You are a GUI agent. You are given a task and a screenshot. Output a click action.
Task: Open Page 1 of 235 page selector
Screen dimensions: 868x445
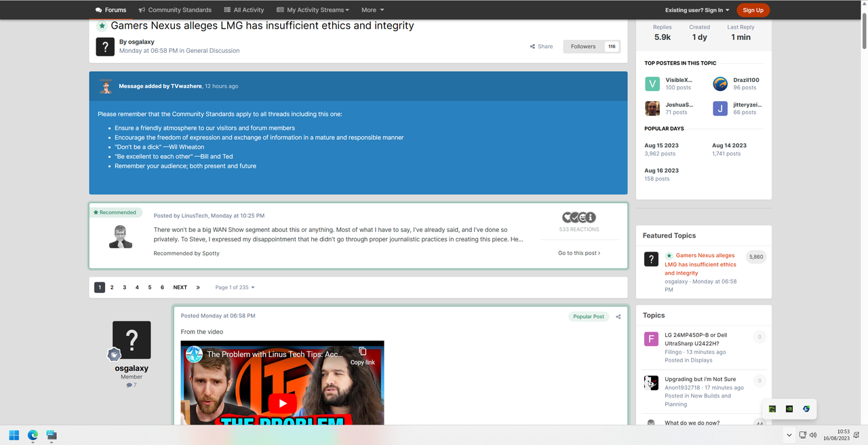(x=235, y=288)
